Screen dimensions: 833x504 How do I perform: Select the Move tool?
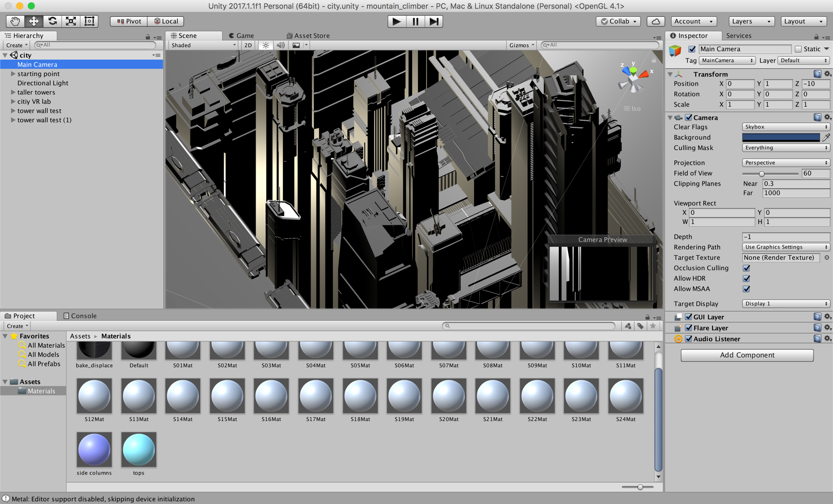tap(34, 21)
